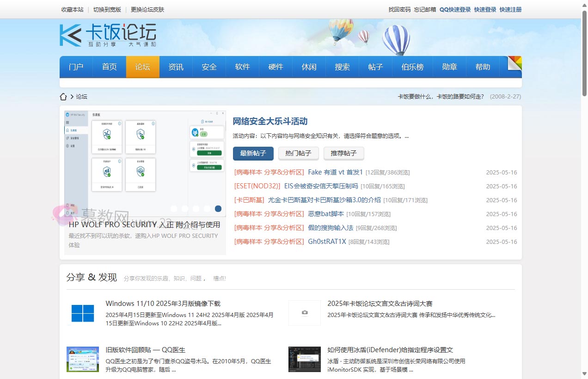The height and width of the screenshot is (379, 588).
Task: Click the scrollbar down arrow
Action: (x=584, y=373)
